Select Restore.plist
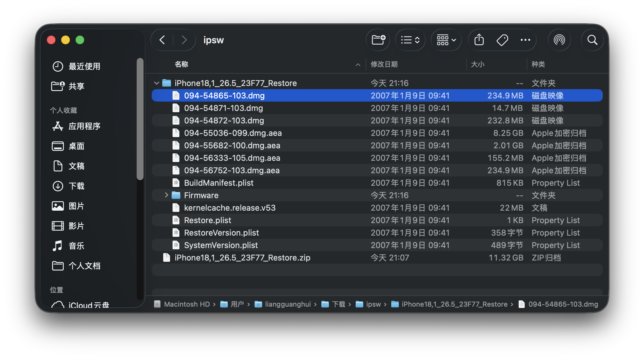 (x=377, y=220)
